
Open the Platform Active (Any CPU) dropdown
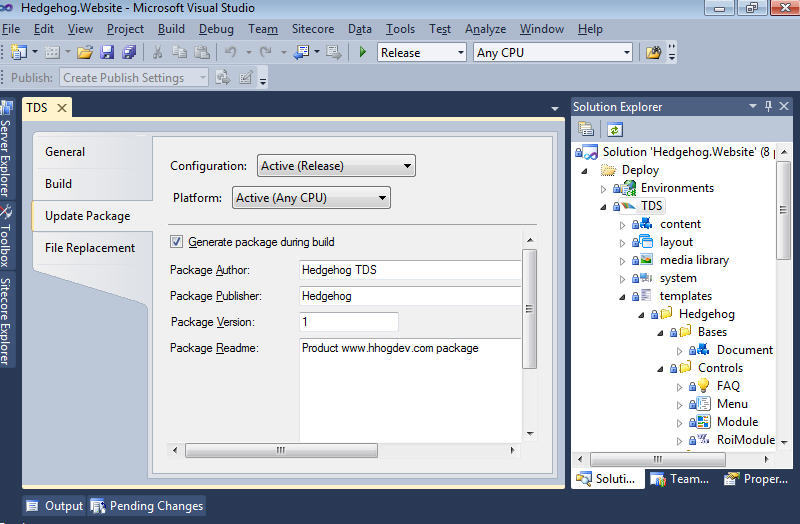(311, 197)
